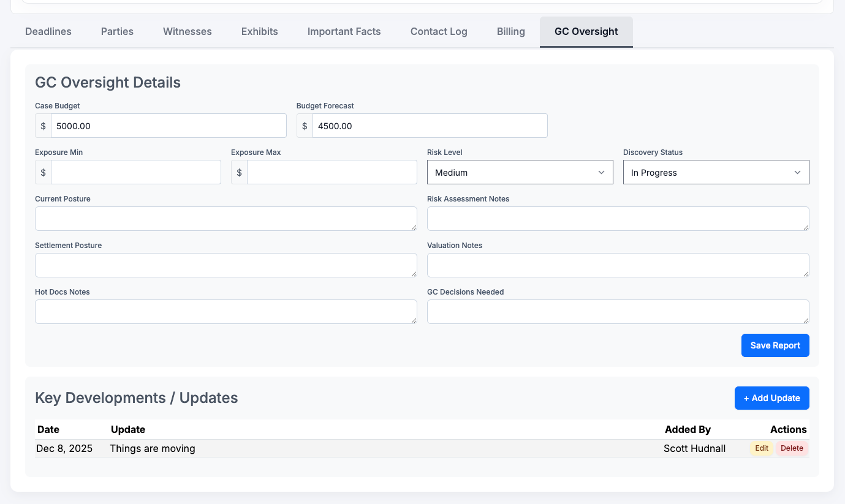This screenshot has height=504, width=845.
Task: Click the Exposure Min input field
Action: (135, 172)
